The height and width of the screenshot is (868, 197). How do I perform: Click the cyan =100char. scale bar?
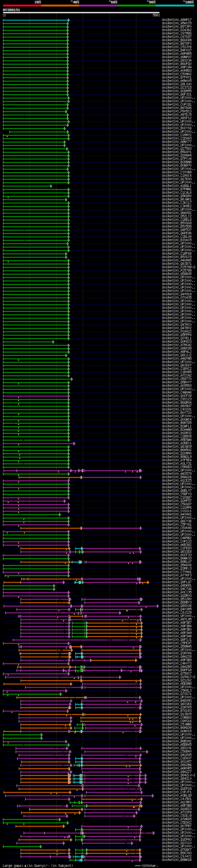click(137, 866)
